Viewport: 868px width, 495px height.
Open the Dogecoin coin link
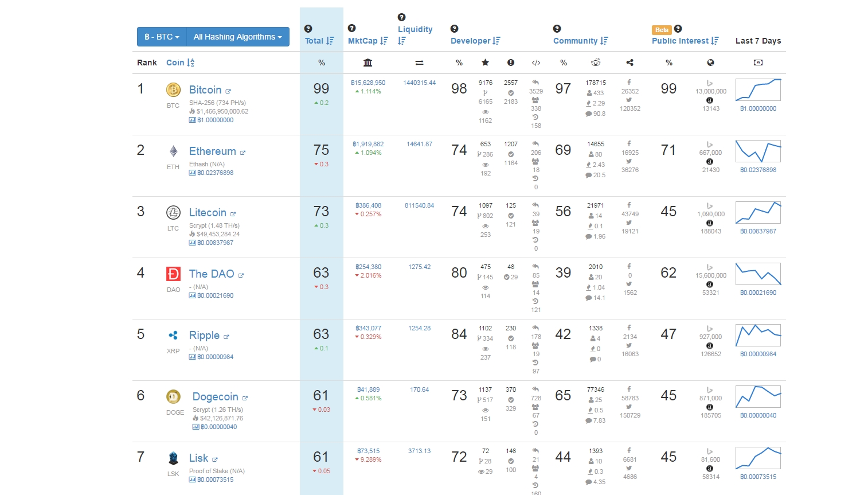(215, 396)
